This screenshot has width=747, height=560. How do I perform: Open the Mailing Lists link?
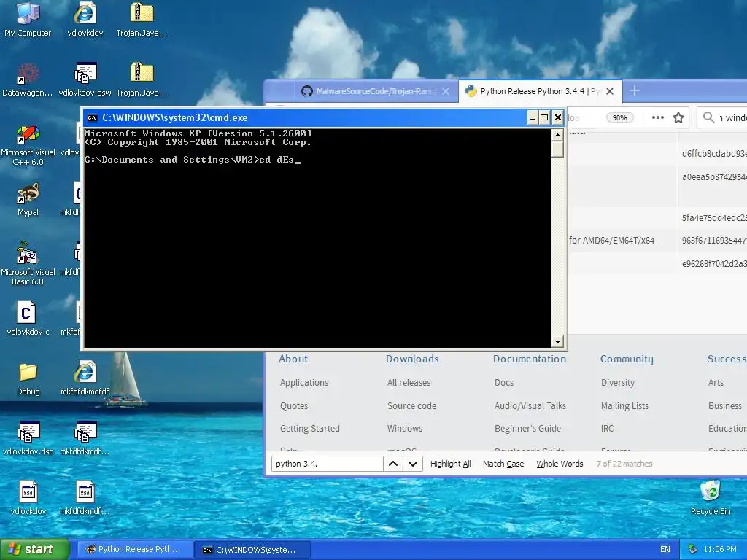click(624, 405)
